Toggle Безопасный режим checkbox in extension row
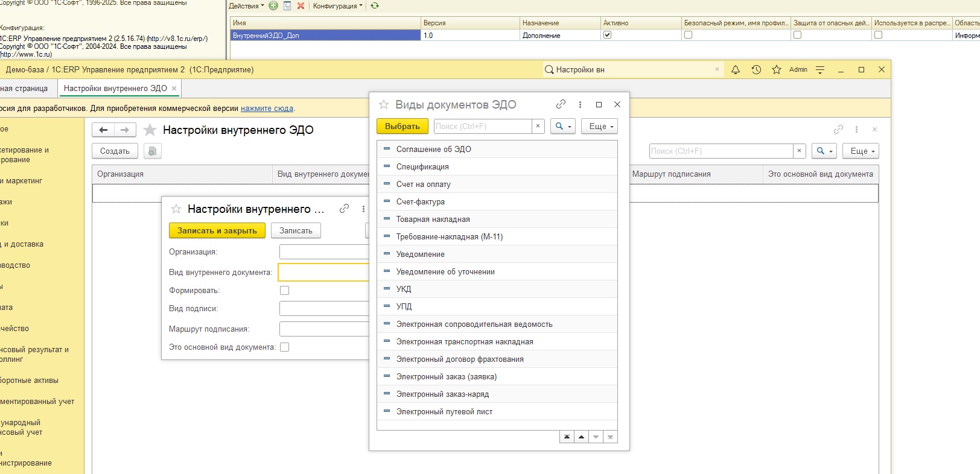The height and width of the screenshot is (474, 980). coord(688,35)
